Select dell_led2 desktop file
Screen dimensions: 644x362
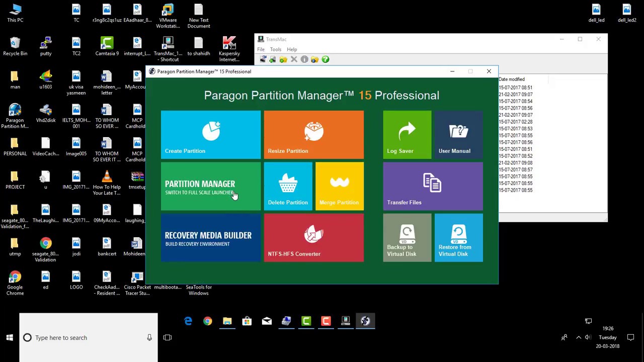point(627,14)
